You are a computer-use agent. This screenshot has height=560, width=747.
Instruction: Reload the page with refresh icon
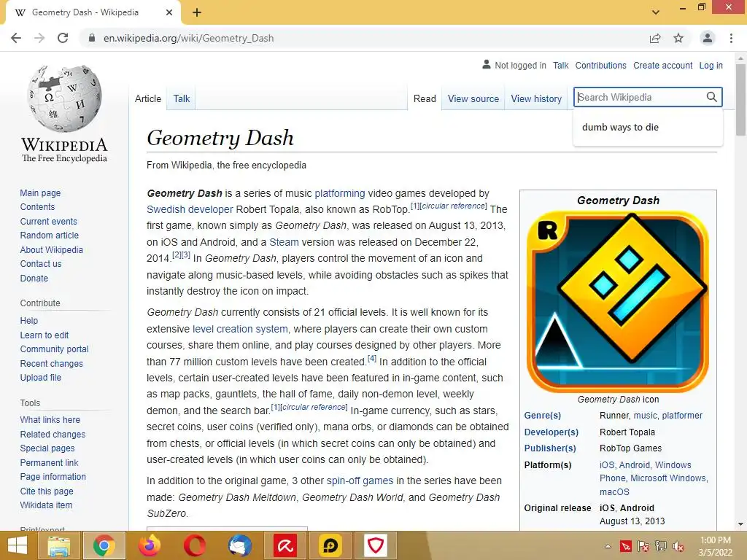pyautogui.click(x=63, y=38)
